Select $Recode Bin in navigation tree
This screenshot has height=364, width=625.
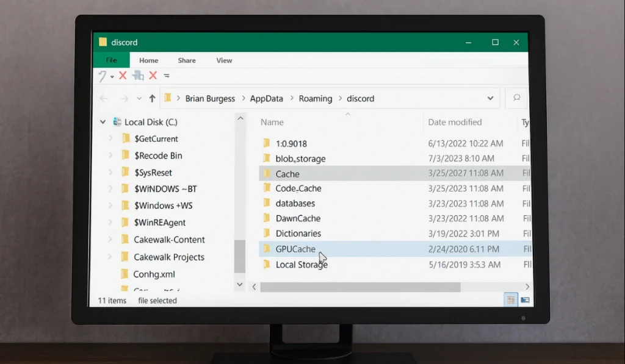pyautogui.click(x=158, y=155)
